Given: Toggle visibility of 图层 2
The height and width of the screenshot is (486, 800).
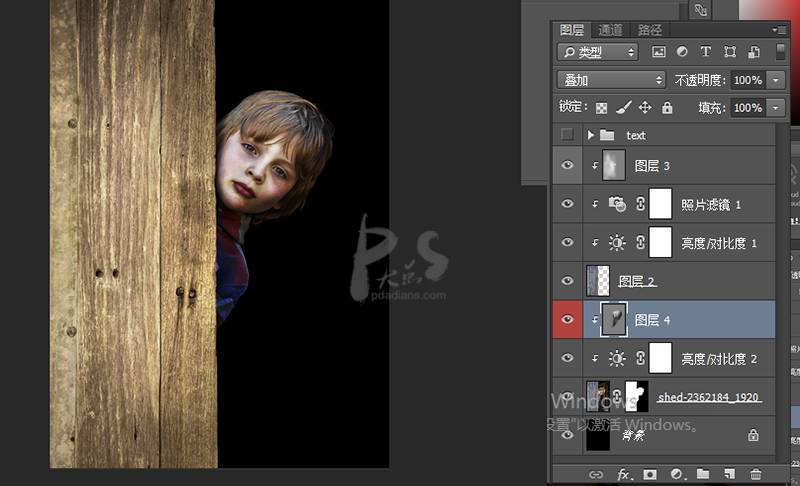Looking at the screenshot, I should point(567,280).
